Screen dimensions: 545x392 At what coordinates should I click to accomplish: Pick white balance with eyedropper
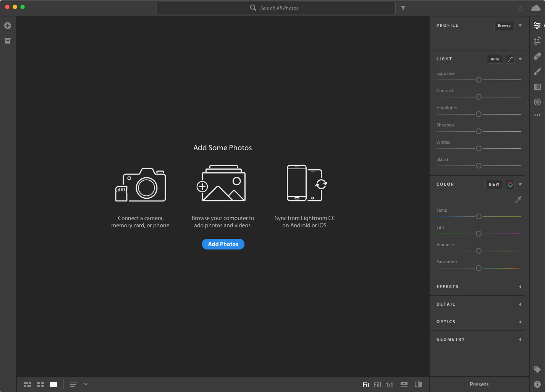pos(518,199)
